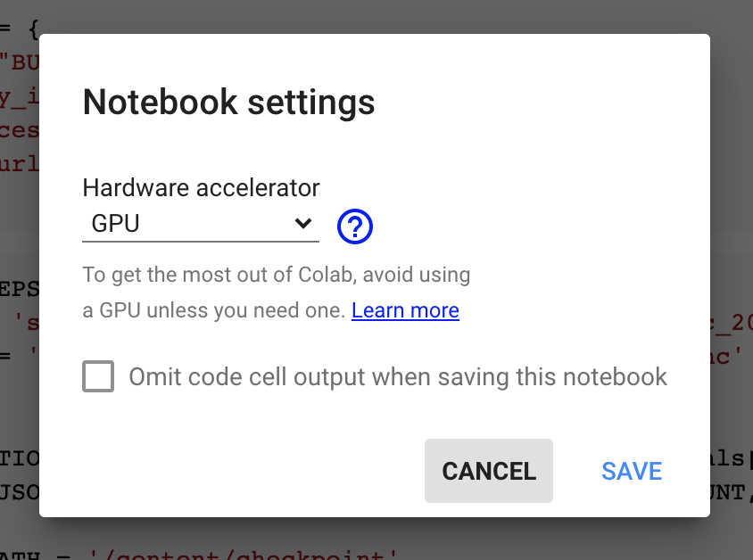Viewport: 753px width, 560px height.
Task: Dismiss the dialog with CANCEL
Action: (x=489, y=471)
